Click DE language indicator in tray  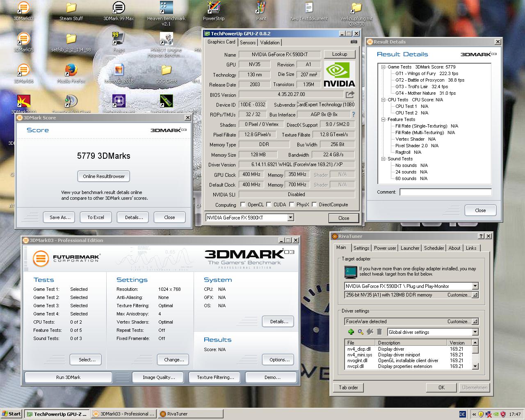462,414
